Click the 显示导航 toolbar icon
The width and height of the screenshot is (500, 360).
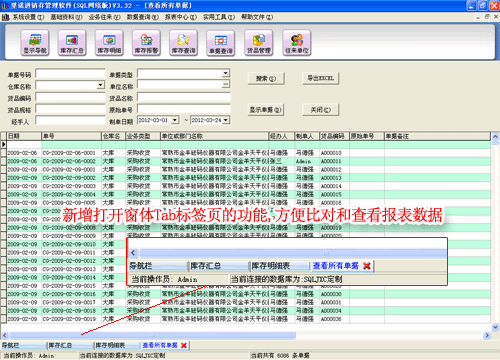(x=35, y=42)
